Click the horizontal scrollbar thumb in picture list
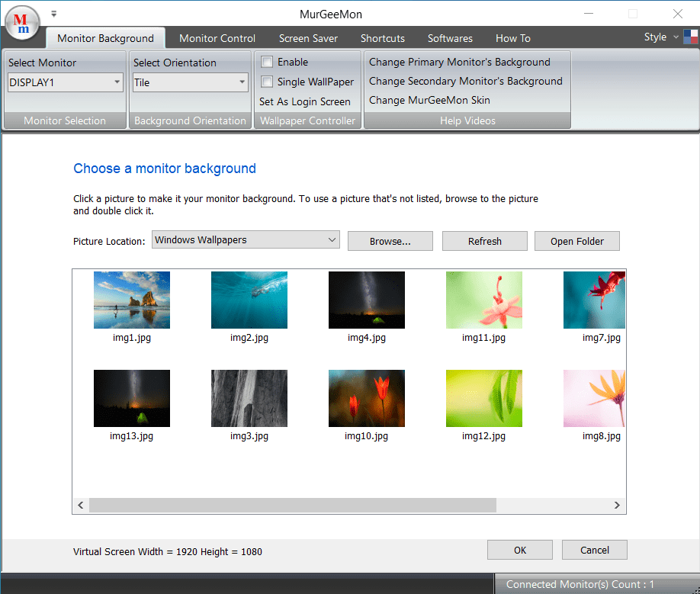Screen dimensions: 700x594 292,506
